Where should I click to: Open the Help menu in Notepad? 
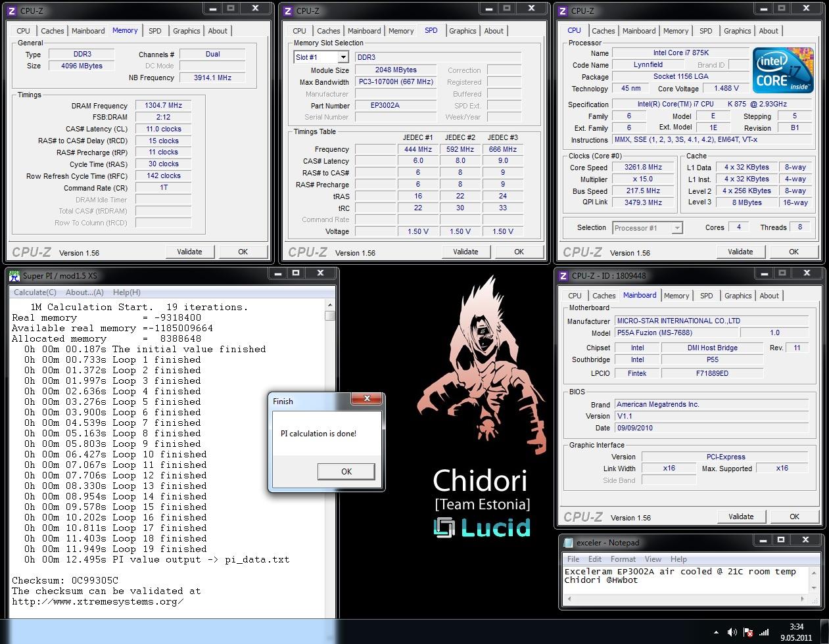tap(678, 559)
